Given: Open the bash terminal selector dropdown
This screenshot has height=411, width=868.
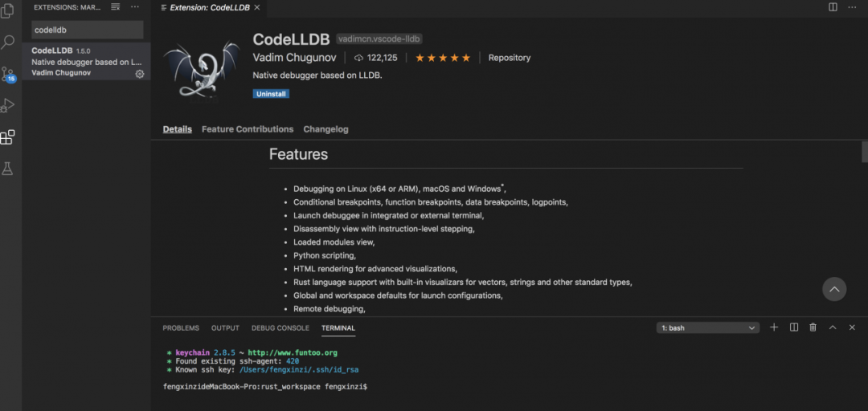Looking at the screenshot, I should (708, 328).
